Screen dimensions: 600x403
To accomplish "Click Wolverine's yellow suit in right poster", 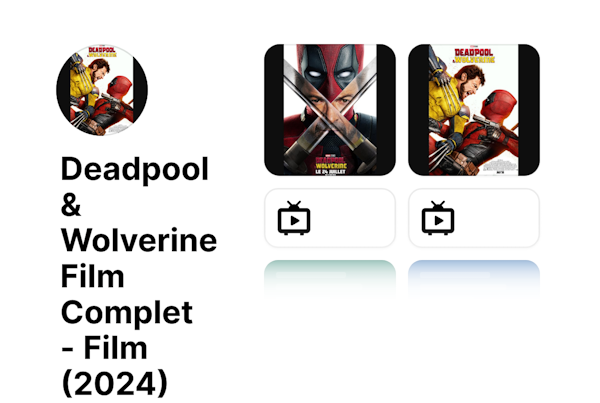I will pyautogui.click(x=445, y=100).
